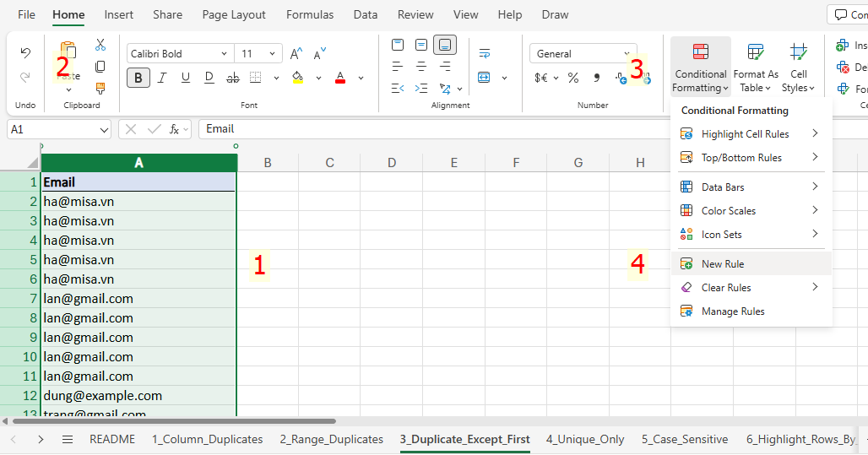Image resolution: width=868 pixels, height=455 pixels.
Task: Align text right
Action: tap(445, 67)
